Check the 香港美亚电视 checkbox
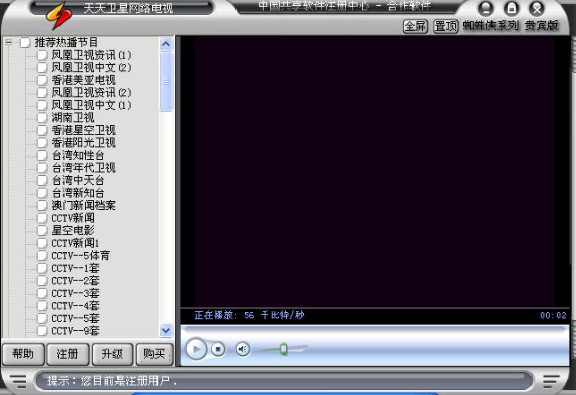Image resolution: width=576 pixels, height=395 pixels. [42, 80]
